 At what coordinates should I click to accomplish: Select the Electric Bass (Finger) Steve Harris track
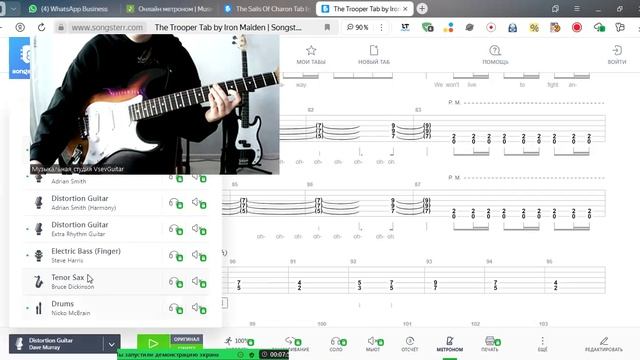(115, 256)
